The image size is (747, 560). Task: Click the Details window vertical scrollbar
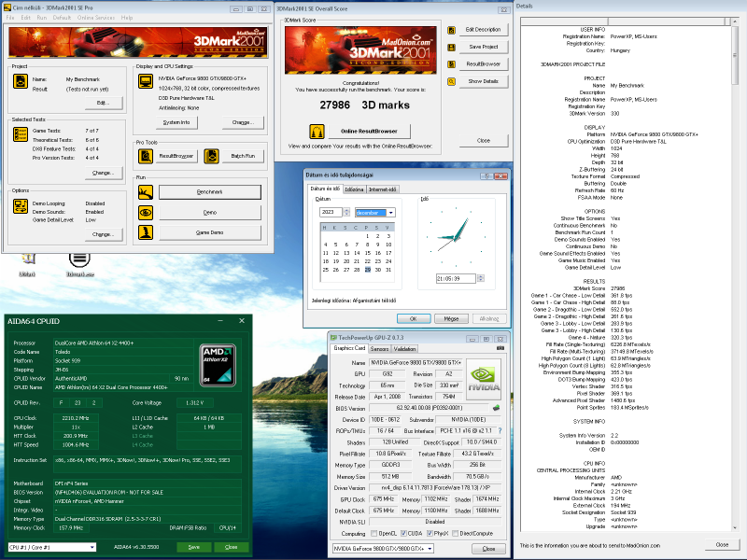click(x=735, y=276)
